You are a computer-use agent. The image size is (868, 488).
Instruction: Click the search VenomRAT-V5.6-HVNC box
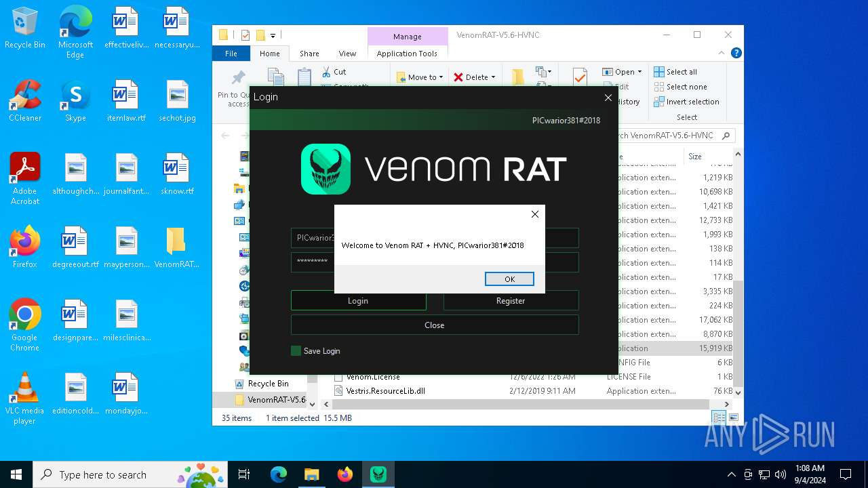671,136
